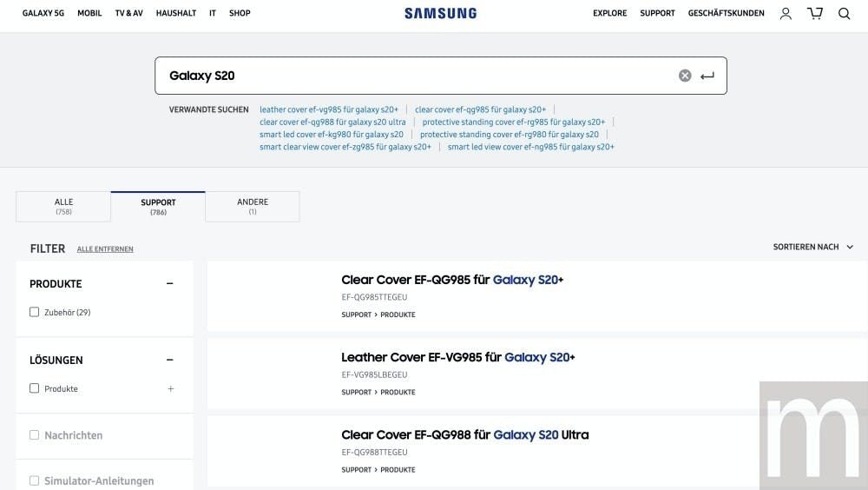Click the Samsung logo

pyautogui.click(x=440, y=13)
